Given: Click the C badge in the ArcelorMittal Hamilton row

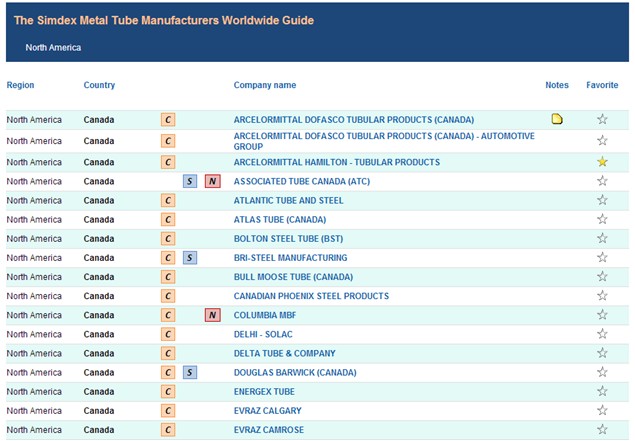Looking at the screenshot, I should click(168, 162).
